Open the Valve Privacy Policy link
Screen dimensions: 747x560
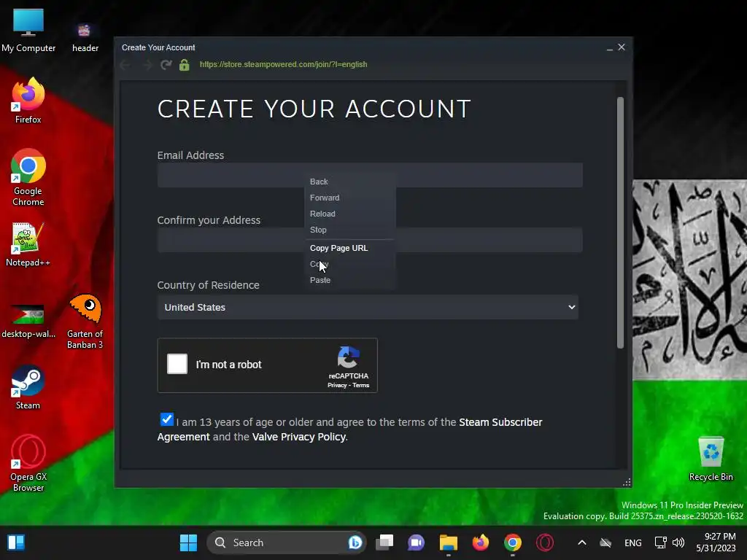pos(298,437)
